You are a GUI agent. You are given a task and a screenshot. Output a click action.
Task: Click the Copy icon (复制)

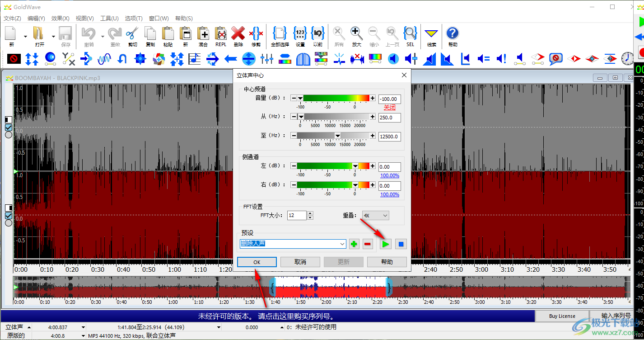pyautogui.click(x=150, y=33)
